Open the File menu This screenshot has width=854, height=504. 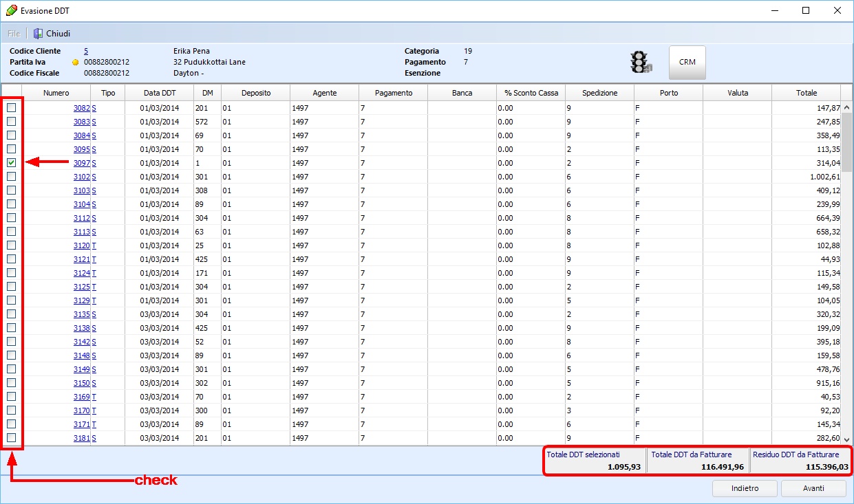(x=14, y=34)
